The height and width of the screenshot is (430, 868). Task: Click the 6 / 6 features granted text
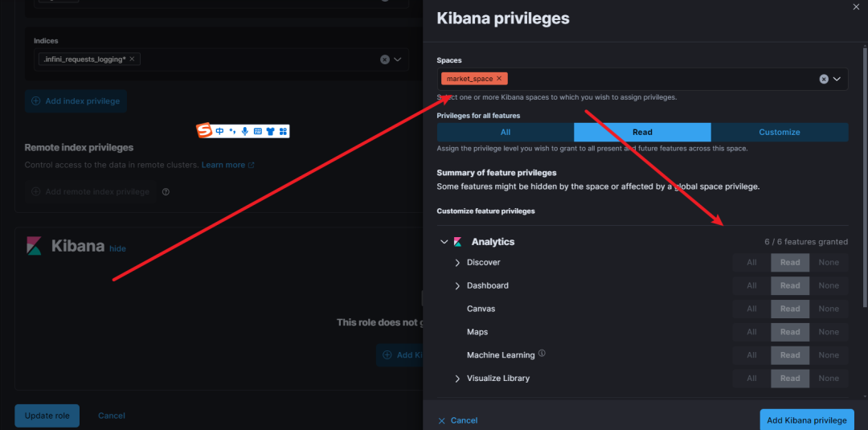pos(806,242)
